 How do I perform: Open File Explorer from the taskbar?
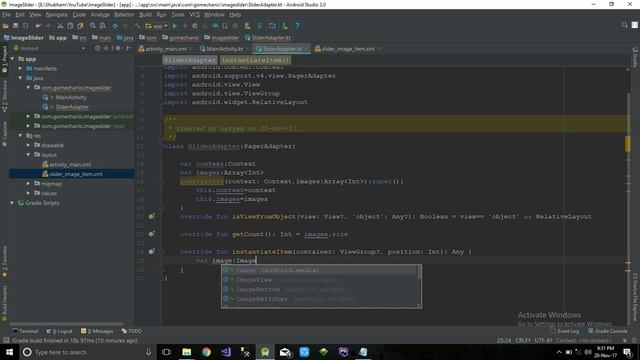tap(187, 352)
